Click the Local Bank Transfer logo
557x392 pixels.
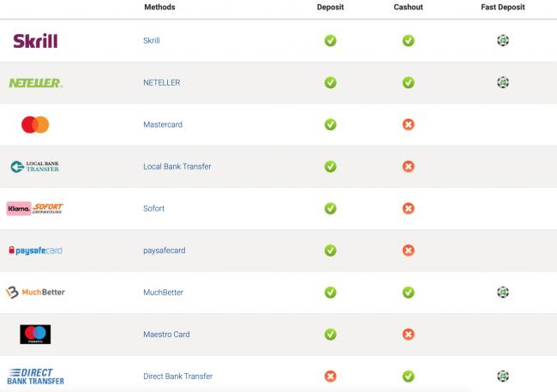35,166
